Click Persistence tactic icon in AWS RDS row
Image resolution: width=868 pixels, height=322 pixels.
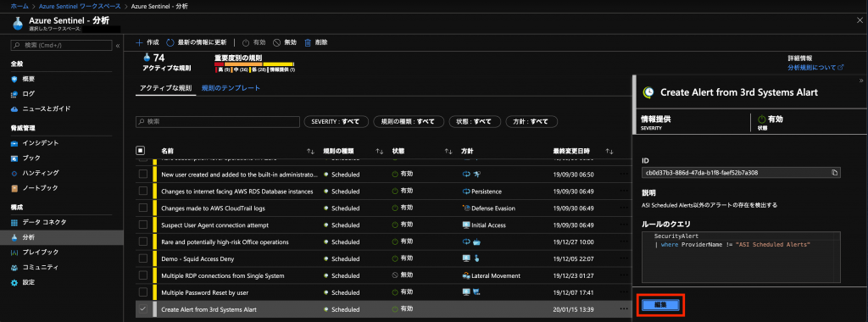click(466, 192)
